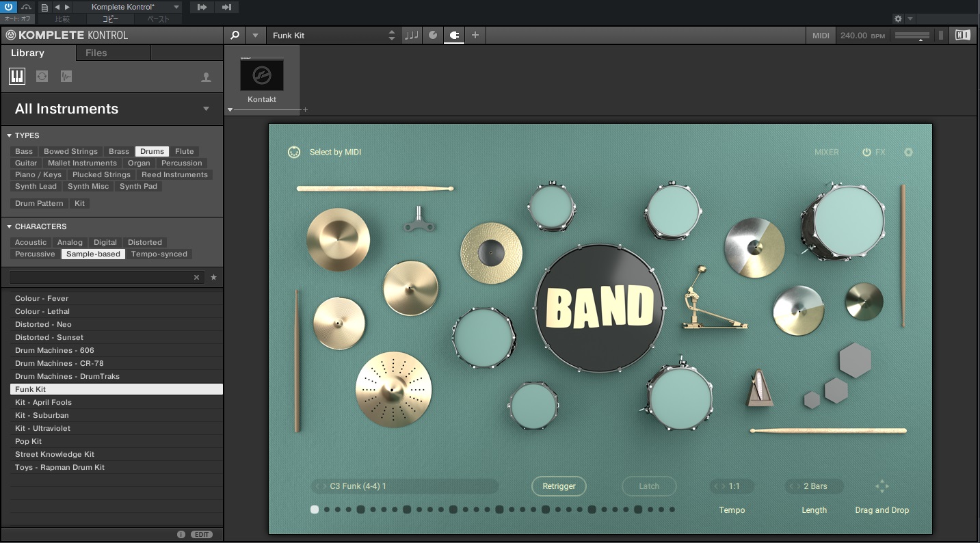
Task: Switch to the Files tab
Action: point(96,53)
